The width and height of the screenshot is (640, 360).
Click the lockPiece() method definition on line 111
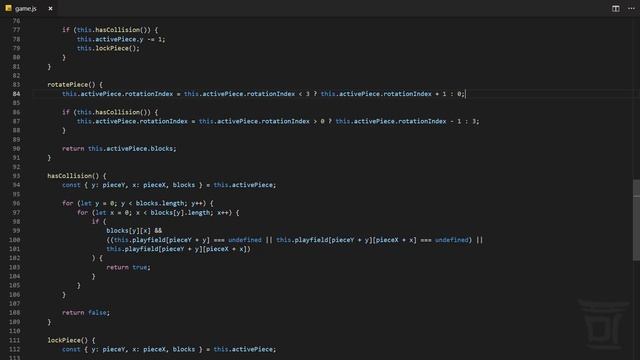tap(64, 340)
